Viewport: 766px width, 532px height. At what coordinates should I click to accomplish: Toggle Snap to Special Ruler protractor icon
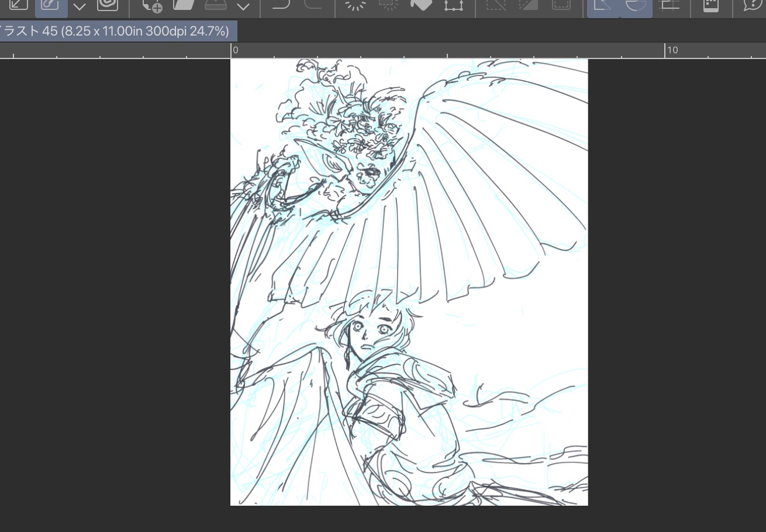(636, 5)
